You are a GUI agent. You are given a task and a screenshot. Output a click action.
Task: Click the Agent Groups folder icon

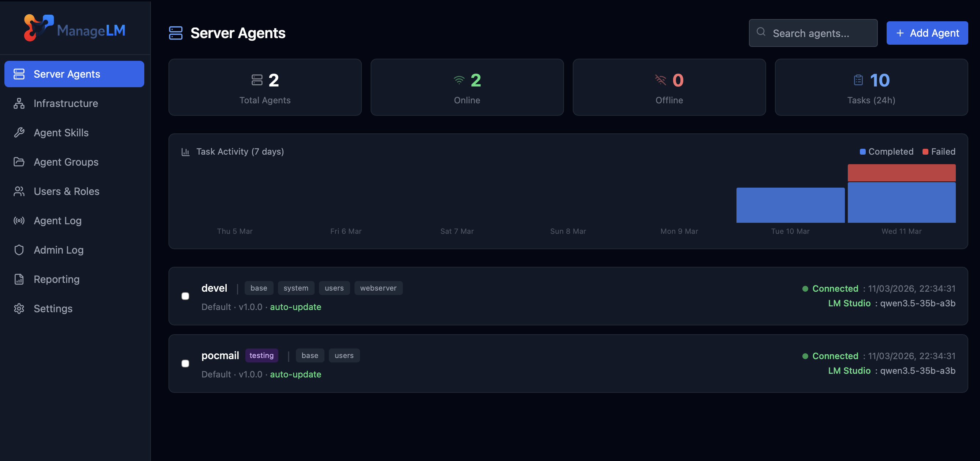(19, 162)
